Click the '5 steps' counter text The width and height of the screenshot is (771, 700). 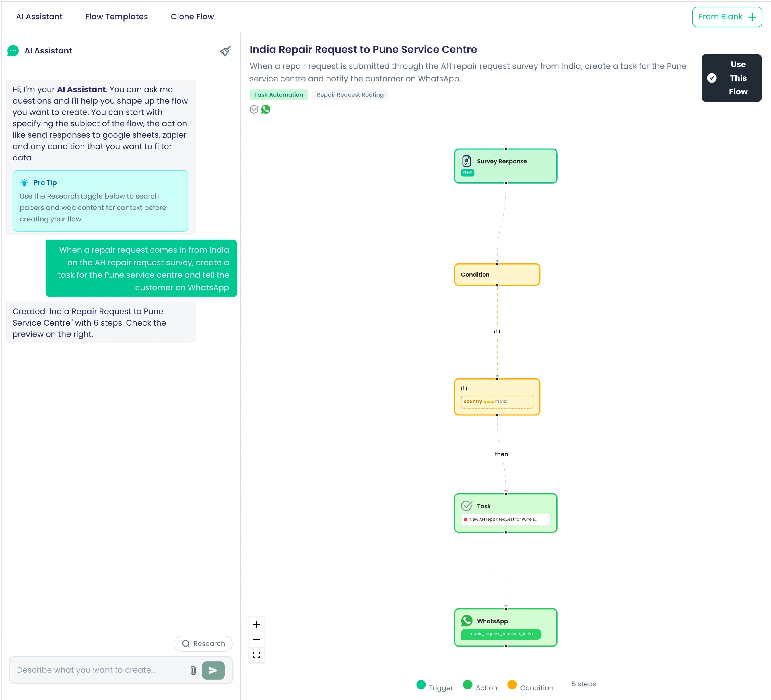point(584,684)
